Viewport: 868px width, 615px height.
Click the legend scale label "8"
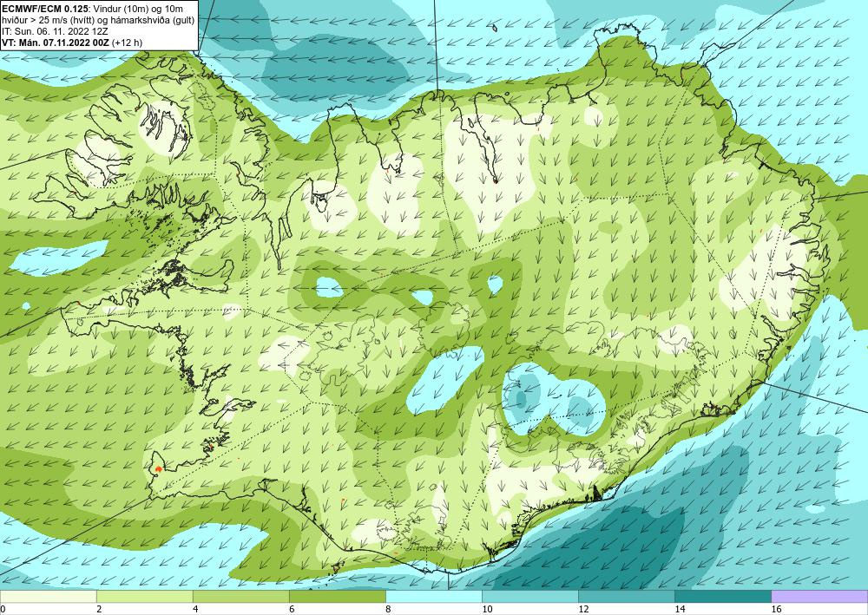point(388,609)
